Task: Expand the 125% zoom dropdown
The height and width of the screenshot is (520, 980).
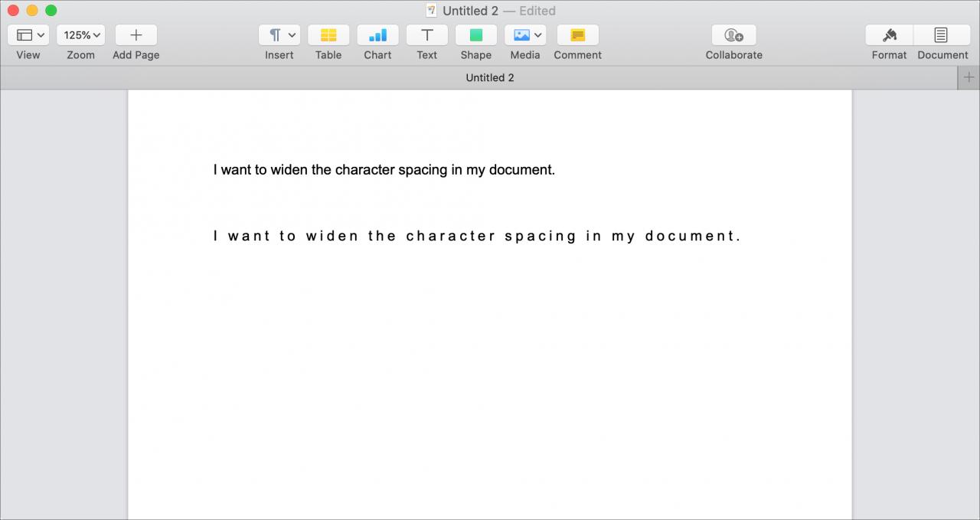Action: pos(80,35)
